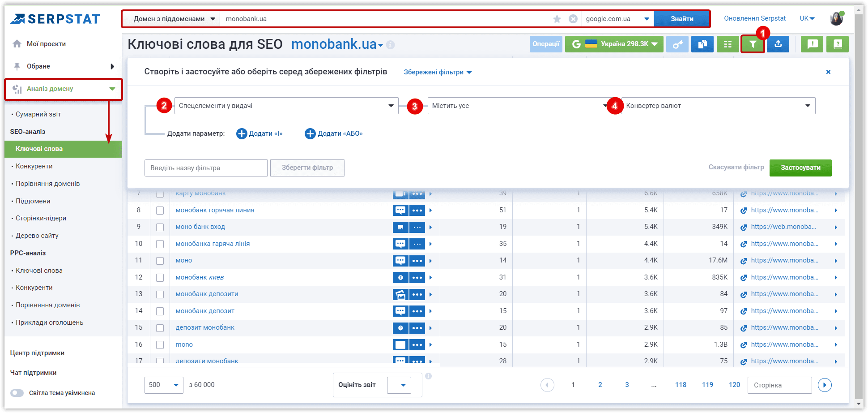Click the info icon beside the monobank.ua title
Screen dimensions: 868x413
(391, 45)
